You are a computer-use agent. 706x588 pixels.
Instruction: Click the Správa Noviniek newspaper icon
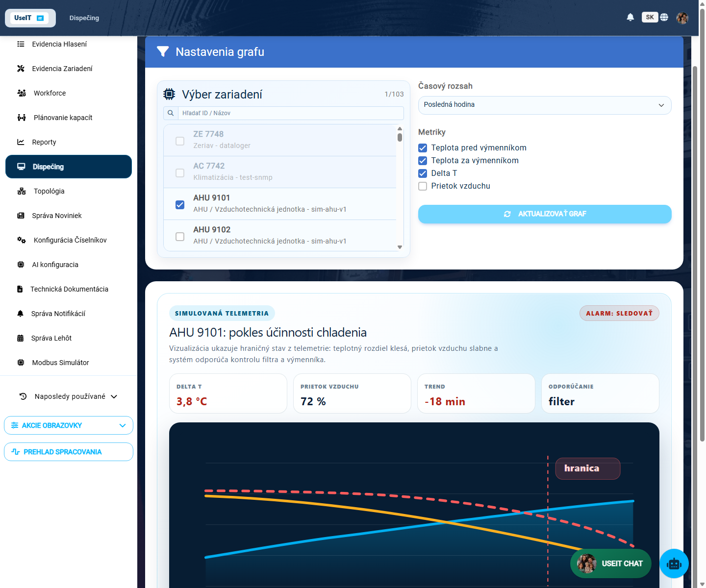click(21, 216)
